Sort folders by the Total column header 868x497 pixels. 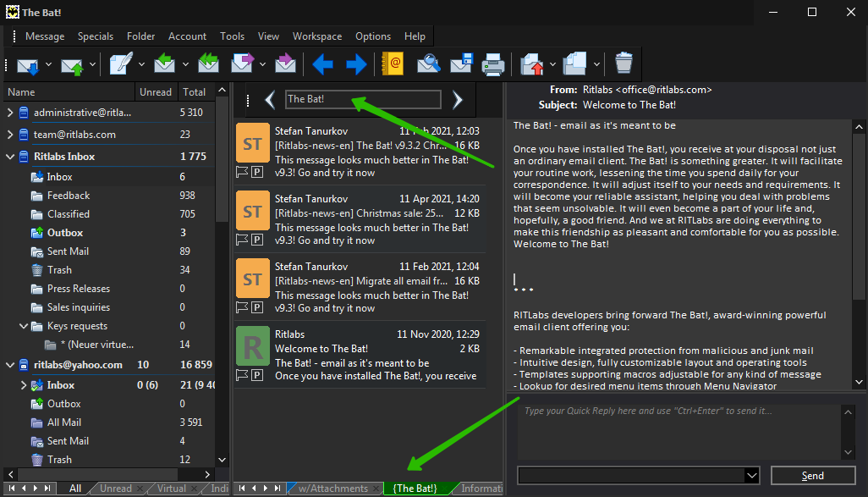pos(195,92)
